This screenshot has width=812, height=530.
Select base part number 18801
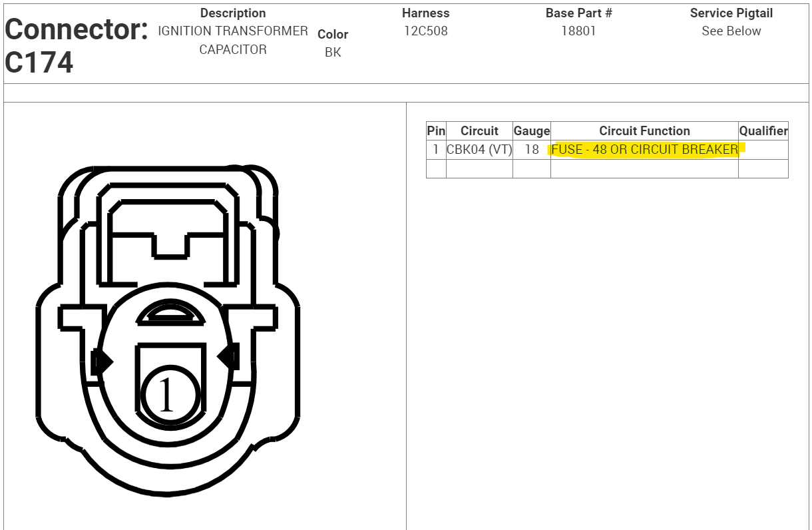(x=578, y=31)
